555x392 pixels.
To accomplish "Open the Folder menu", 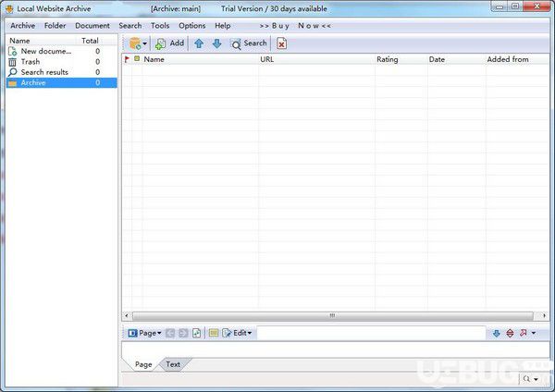I will coord(55,26).
